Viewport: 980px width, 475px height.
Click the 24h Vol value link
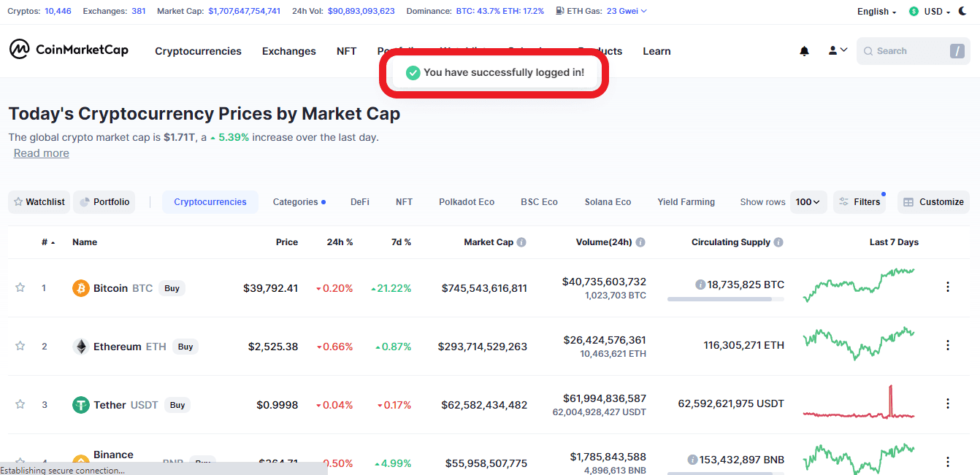(361, 11)
